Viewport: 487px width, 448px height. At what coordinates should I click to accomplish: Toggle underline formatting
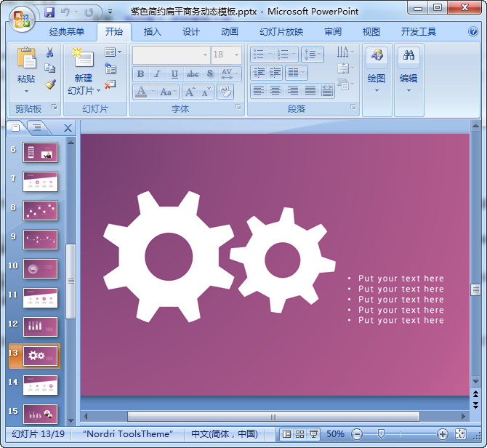(174, 74)
